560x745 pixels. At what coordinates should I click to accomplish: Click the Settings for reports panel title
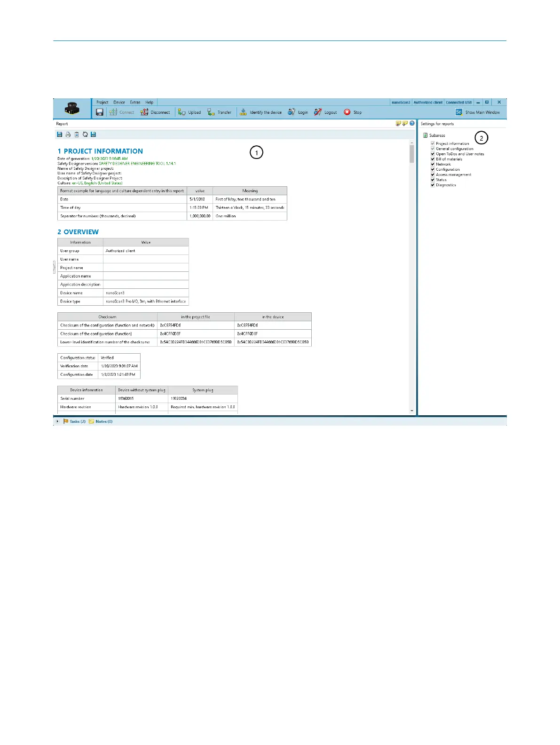tap(437, 124)
